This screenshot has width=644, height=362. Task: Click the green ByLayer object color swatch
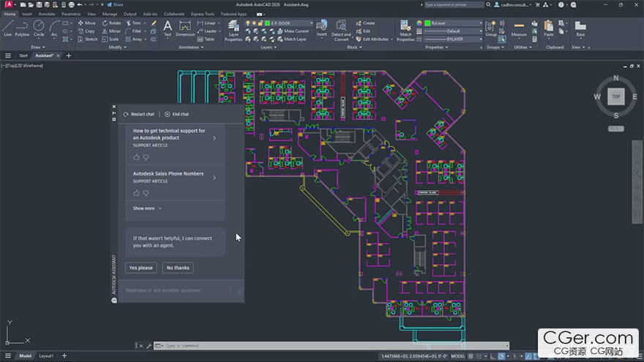pos(427,23)
